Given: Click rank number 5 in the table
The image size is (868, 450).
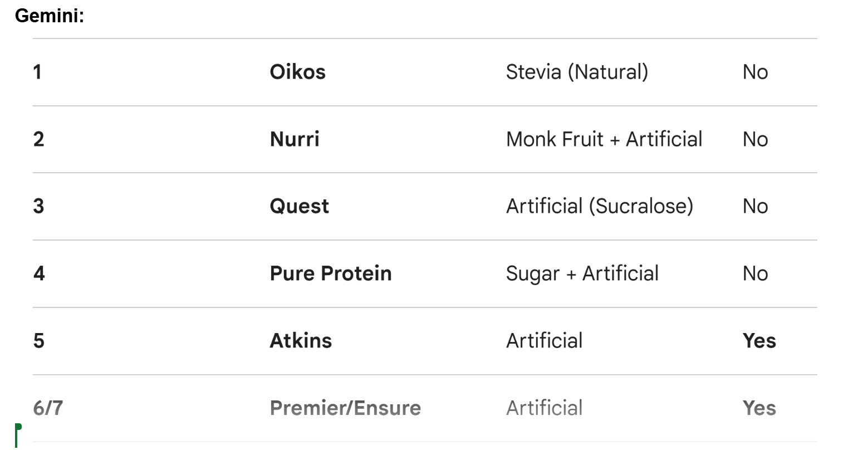Looking at the screenshot, I should click(x=38, y=341).
